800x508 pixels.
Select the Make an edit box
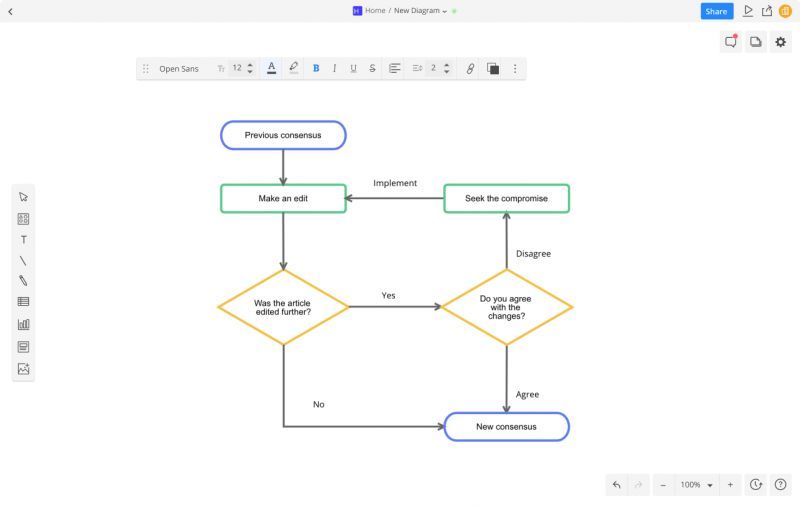tap(283, 198)
